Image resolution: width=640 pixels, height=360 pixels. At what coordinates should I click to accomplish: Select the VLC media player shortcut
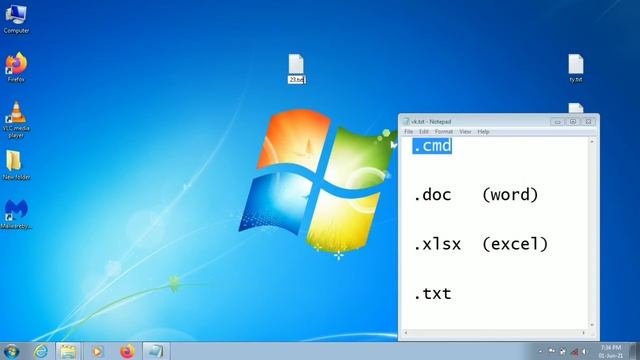(16, 120)
